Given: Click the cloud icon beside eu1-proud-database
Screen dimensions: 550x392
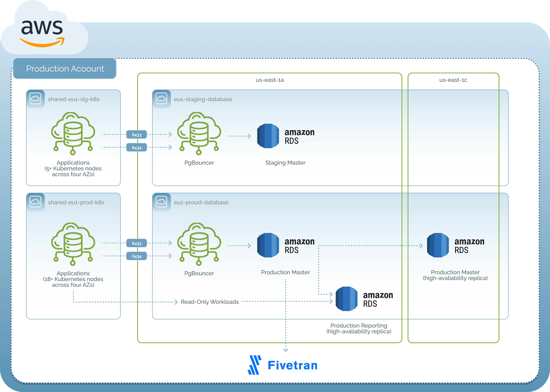Looking at the screenshot, I should 161,202.
